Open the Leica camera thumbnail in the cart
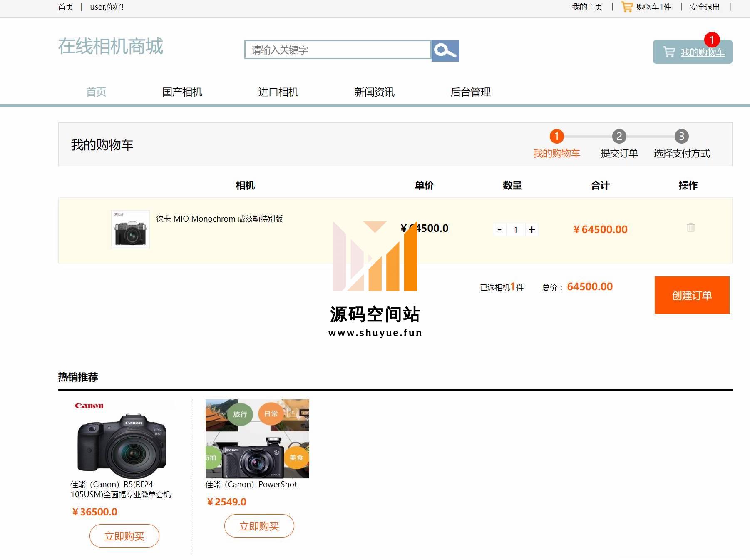Image resolution: width=750 pixels, height=560 pixels. click(130, 229)
